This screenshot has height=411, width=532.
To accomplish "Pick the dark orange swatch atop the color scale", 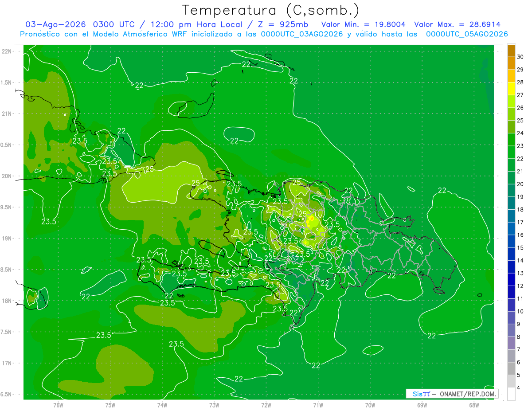I will point(511,51).
